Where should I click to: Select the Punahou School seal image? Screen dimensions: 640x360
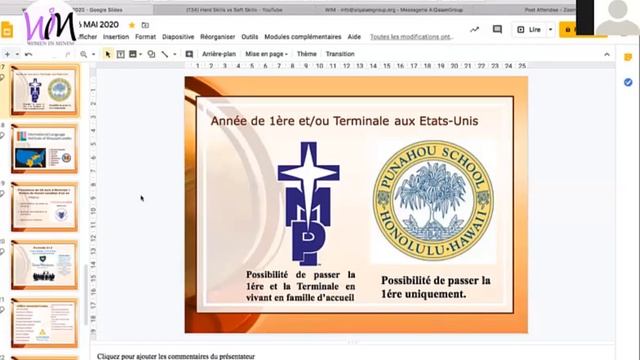433,201
